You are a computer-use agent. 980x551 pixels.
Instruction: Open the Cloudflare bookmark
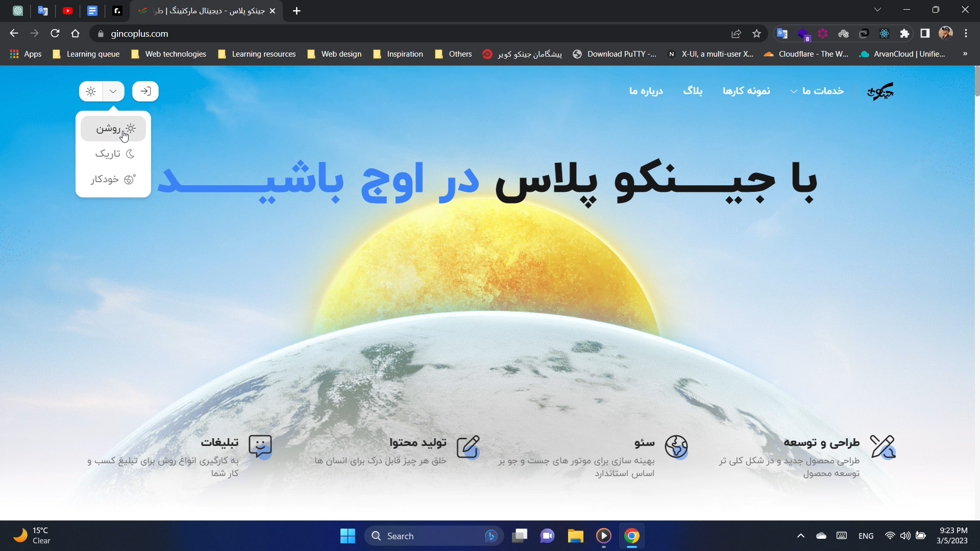[x=806, y=54]
